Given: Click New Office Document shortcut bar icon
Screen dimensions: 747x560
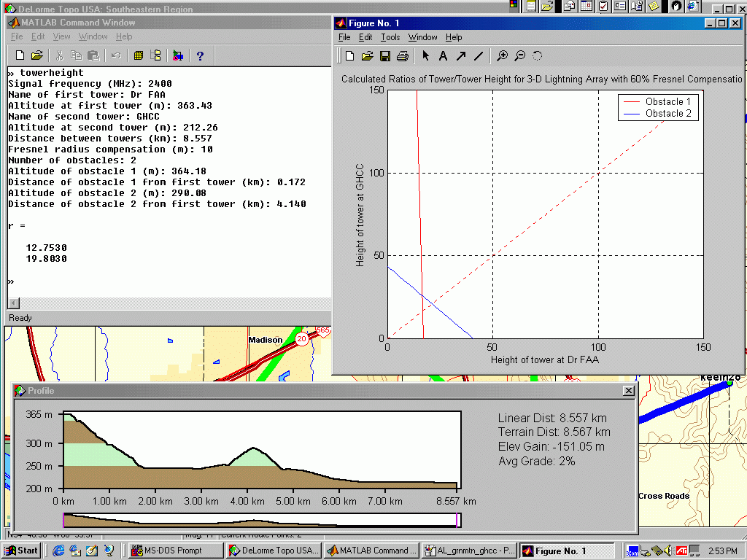Looking at the screenshot, I should click(x=531, y=6).
